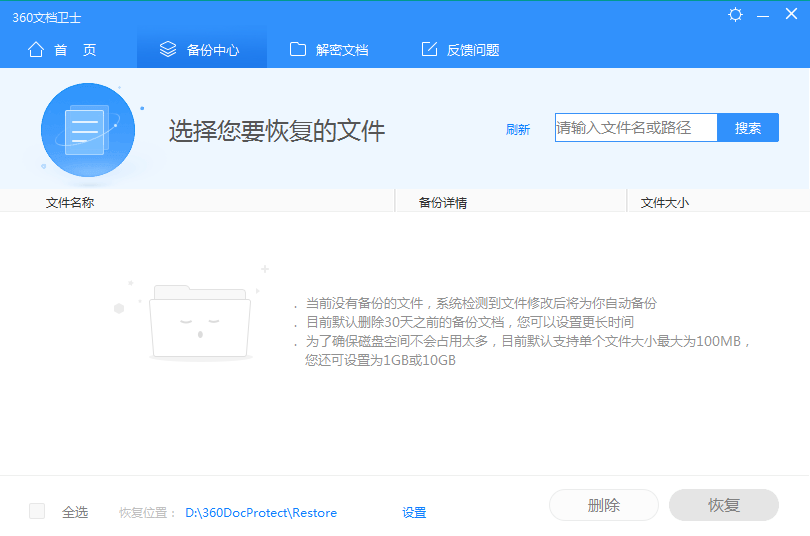Open 反馈问题 feedback pencil icon

coord(429,50)
